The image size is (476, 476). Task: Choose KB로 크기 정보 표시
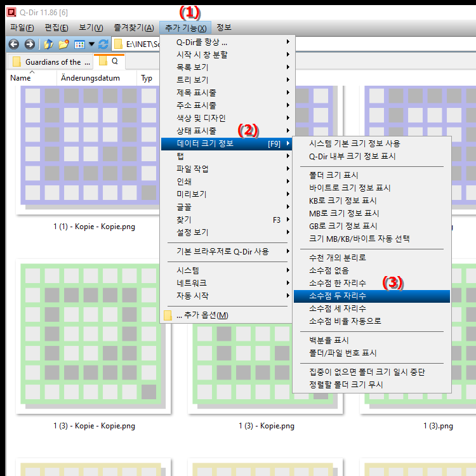(371, 201)
